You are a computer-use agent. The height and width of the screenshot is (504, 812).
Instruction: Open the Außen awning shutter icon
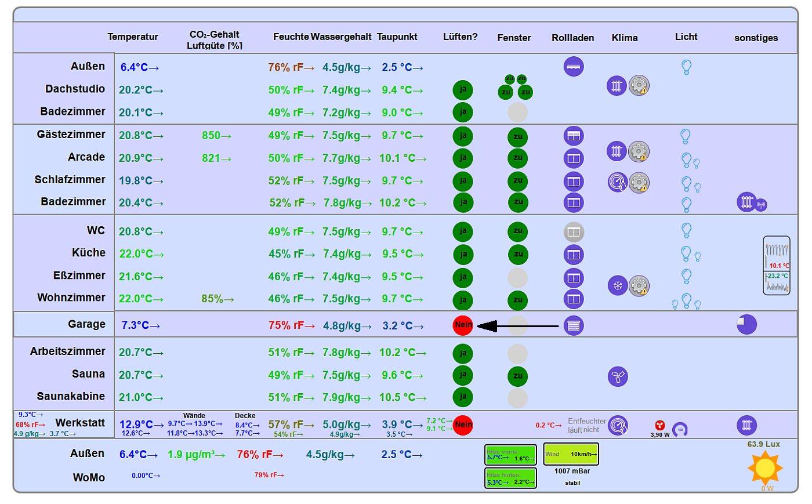pyautogui.click(x=574, y=67)
